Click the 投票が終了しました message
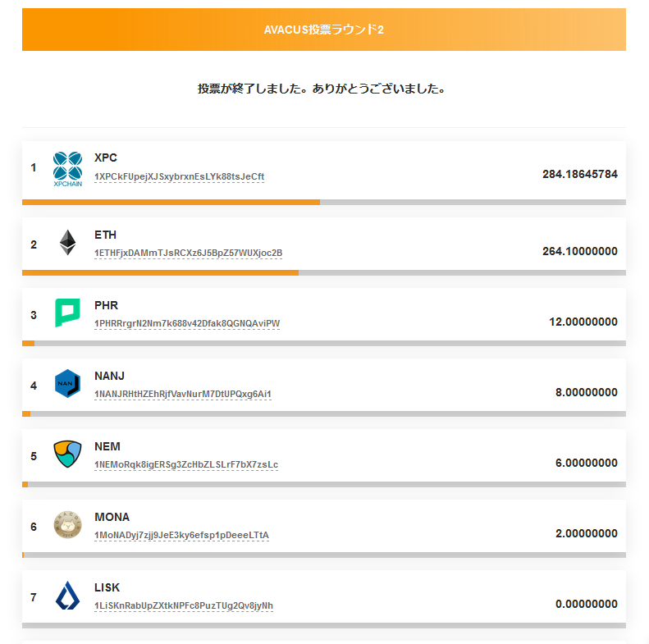The width and height of the screenshot is (649, 644). click(x=322, y=89)
